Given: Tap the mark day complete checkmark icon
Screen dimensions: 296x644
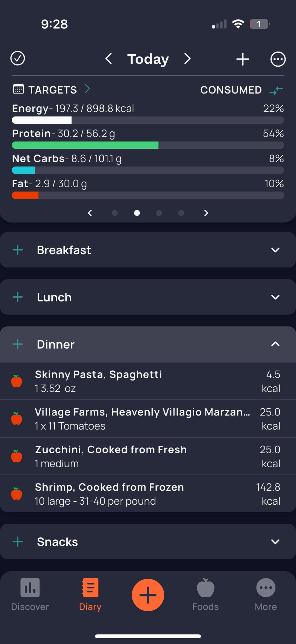Looking at the screenshot, I should [18, 58].
